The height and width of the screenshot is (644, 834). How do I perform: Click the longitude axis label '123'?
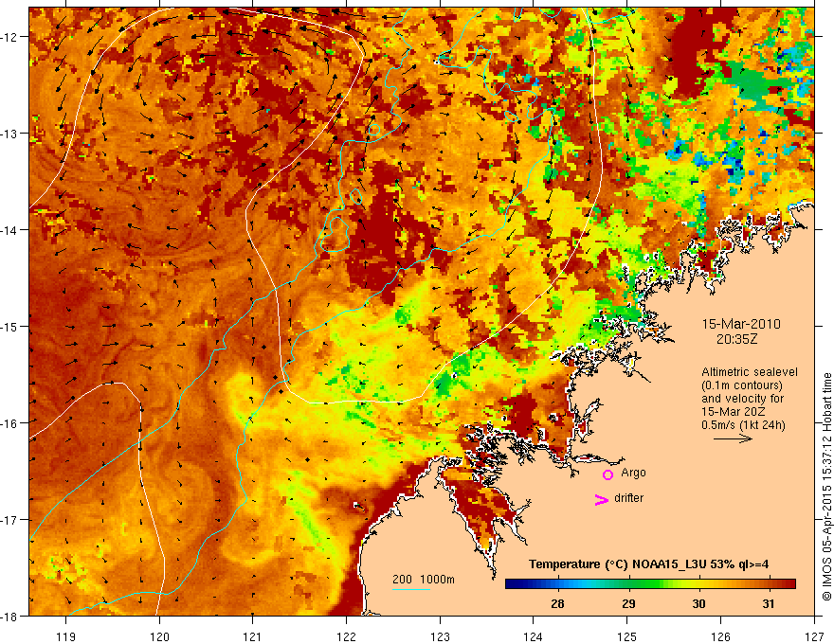tap(440, 636)
